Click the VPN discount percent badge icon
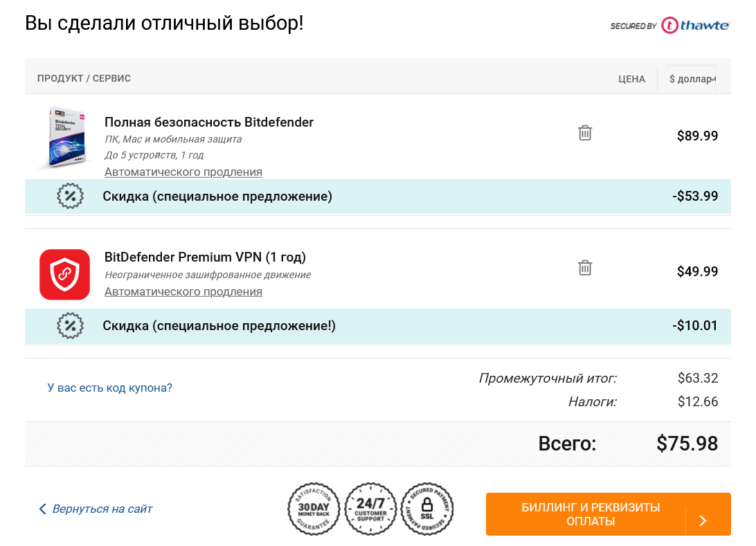The width and height of the screenshot is (756, 546). (71, 326)
